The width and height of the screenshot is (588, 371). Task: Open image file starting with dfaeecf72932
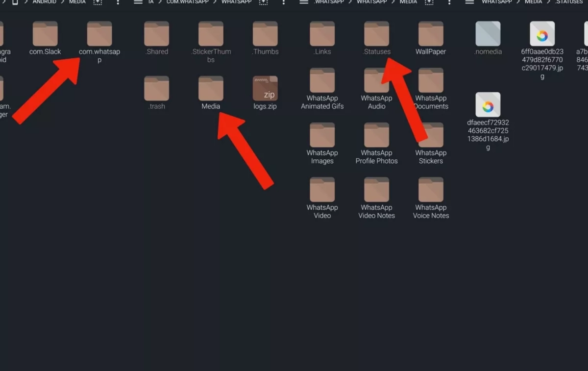pos(488,105)
